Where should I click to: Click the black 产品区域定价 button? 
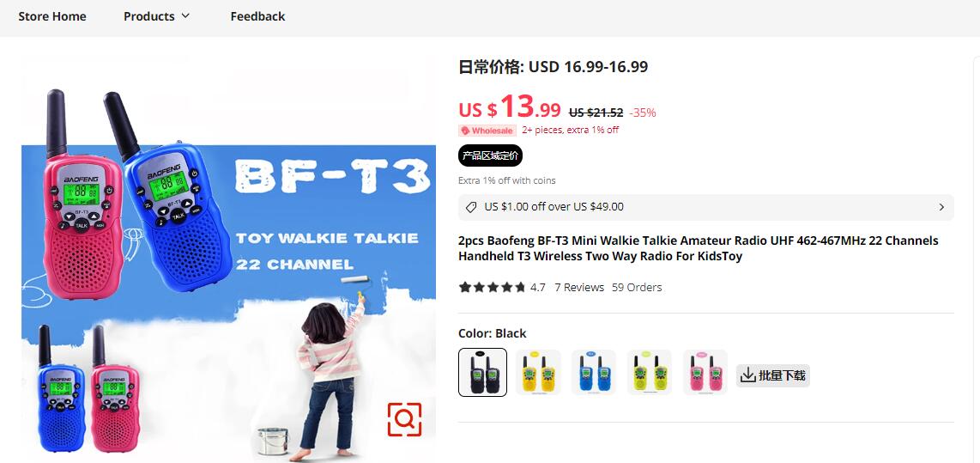pos(490,155)
